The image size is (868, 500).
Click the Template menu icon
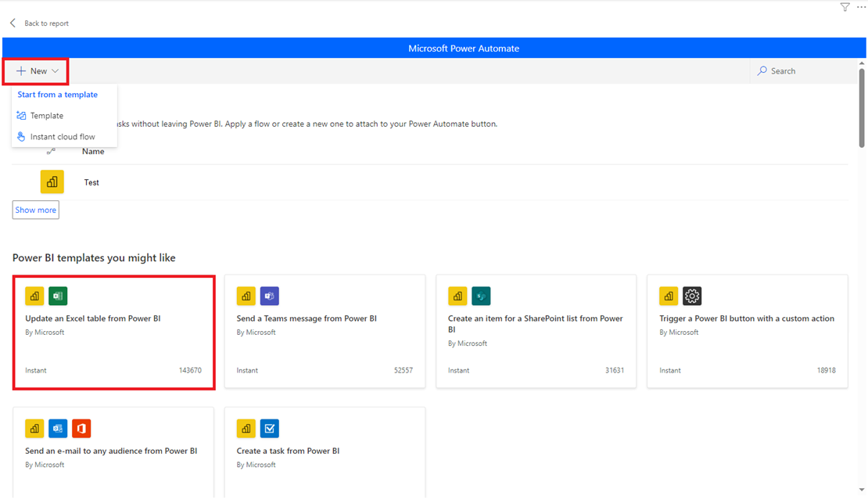click(21, 116)
